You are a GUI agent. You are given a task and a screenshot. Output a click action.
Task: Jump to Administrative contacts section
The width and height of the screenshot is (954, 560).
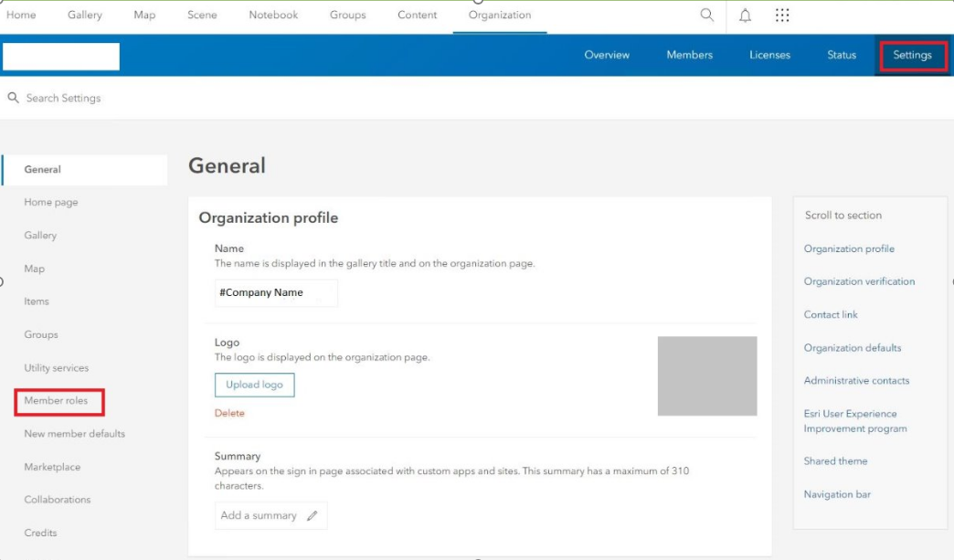(856, 381)
